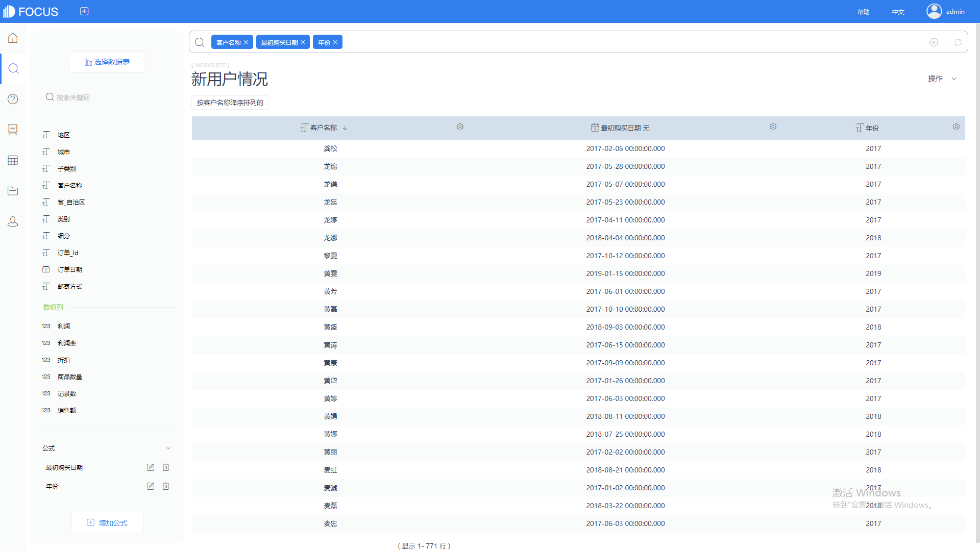Edit the 最初购买日期 formula
The height and width of the screenshot is (551, 980).
coord(150,467)
